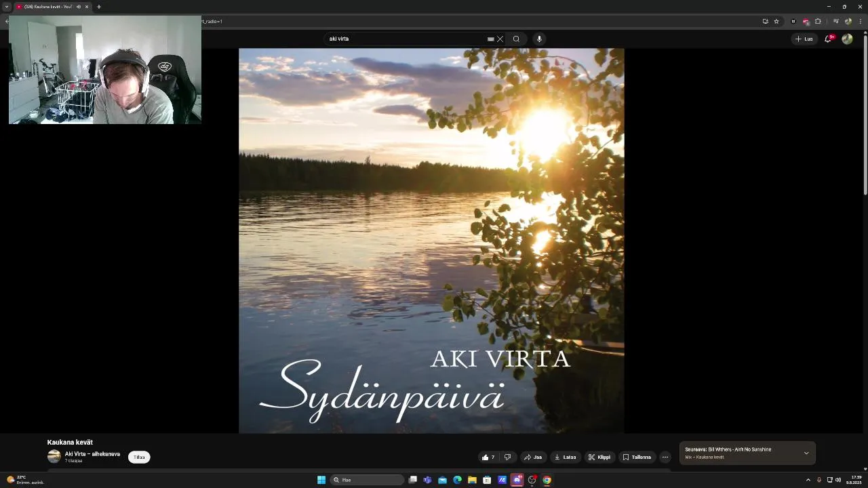Mute the tab via speaker icon
This screenshot has width=868, height=488.
[x=79, y=7]
